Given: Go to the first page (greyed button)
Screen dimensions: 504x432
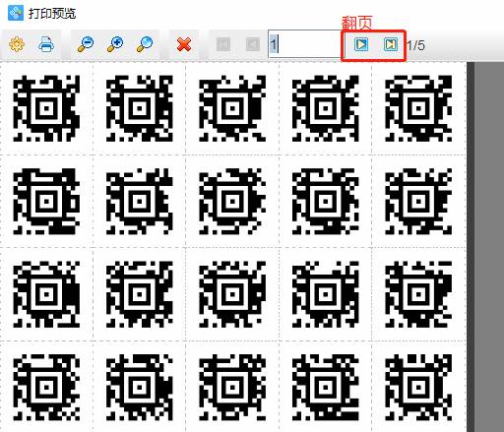Looking at the screenshot, I should tap(223, 44).
